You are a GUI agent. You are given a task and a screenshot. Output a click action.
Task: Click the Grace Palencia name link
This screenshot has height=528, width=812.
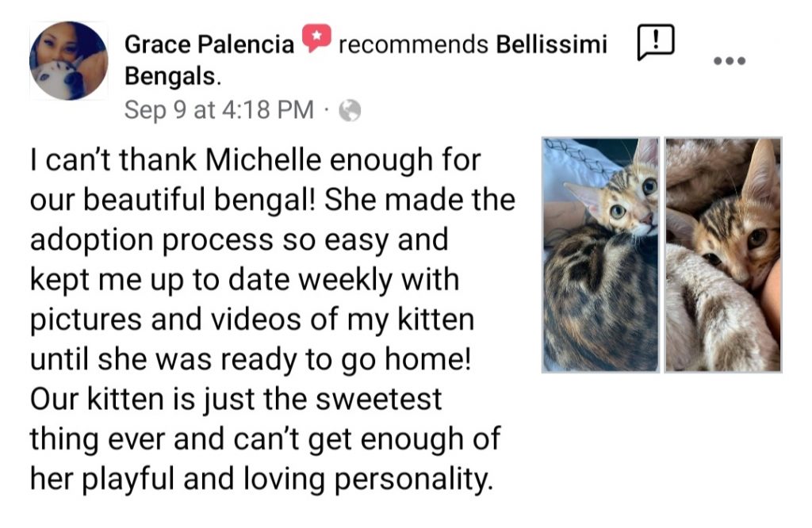pyautogui.click(x=209, y=45)
